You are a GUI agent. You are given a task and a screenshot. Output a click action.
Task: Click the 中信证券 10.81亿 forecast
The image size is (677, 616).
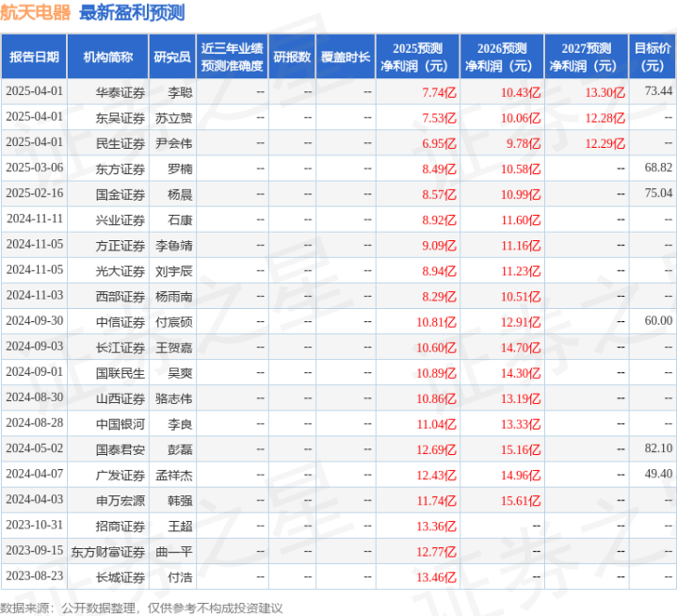pyautogui.click(x=436, y=322)
